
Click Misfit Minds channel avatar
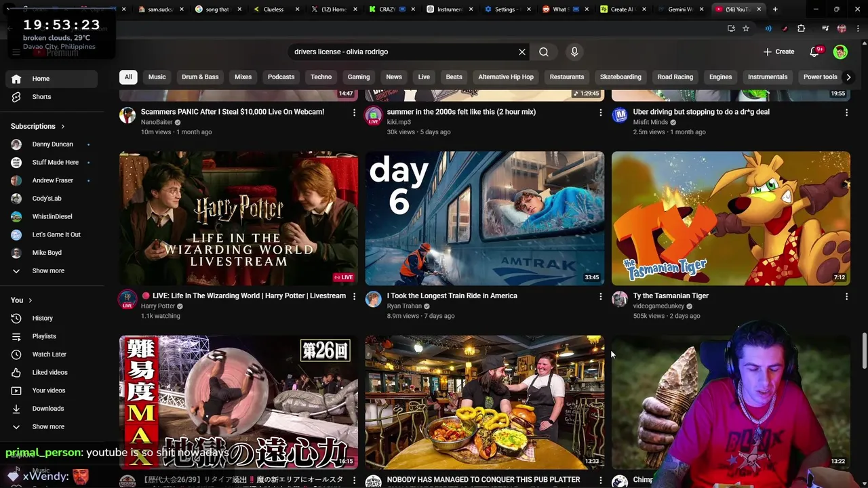coord(620,115)
